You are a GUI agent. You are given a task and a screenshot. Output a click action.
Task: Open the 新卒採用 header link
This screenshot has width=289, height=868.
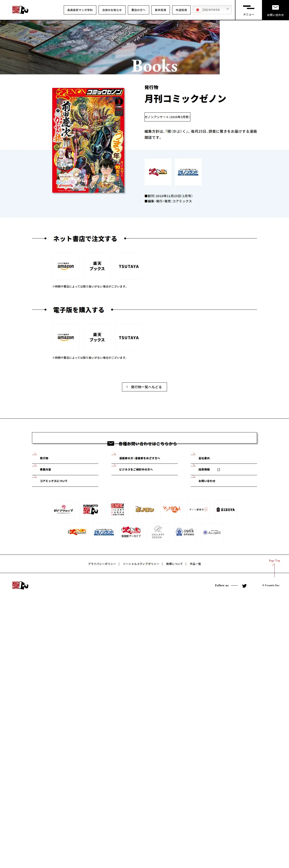[x=160, y=10]
